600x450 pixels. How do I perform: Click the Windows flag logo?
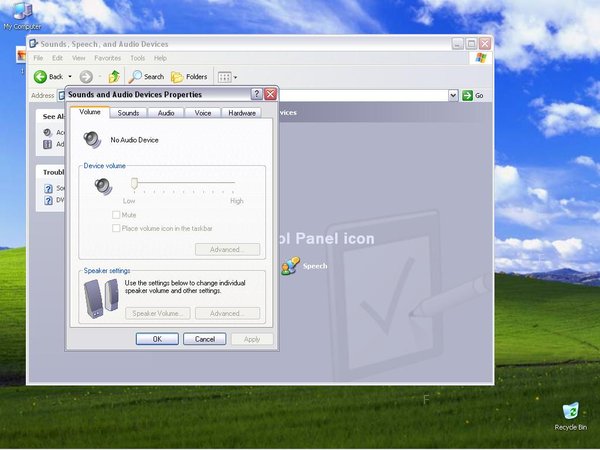[x=481, y=58]
